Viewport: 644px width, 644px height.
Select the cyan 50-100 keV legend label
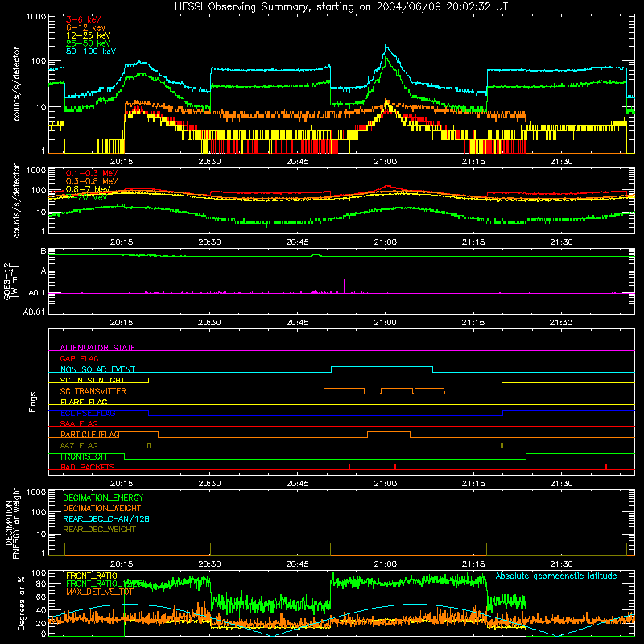(91, 52)
